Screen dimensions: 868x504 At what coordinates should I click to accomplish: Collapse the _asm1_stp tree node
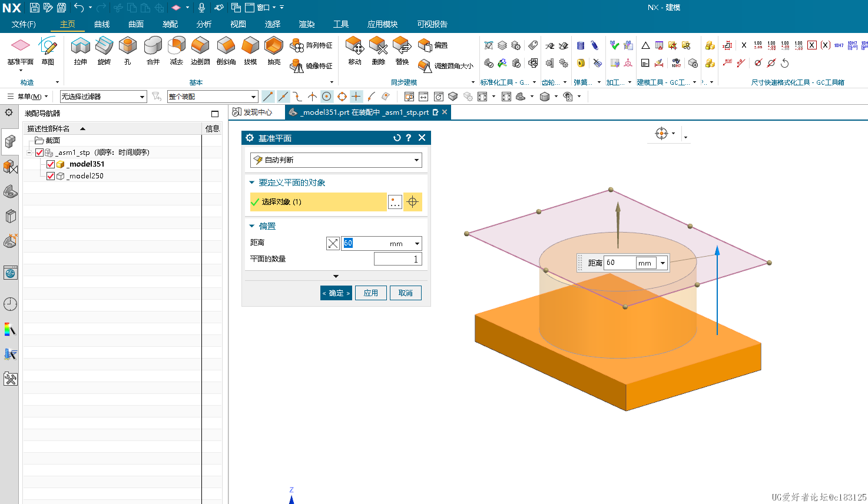tap(29, 152)
